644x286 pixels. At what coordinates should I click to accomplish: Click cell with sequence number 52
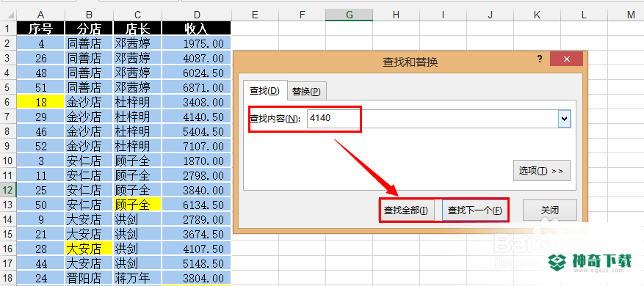click(40, 146)
